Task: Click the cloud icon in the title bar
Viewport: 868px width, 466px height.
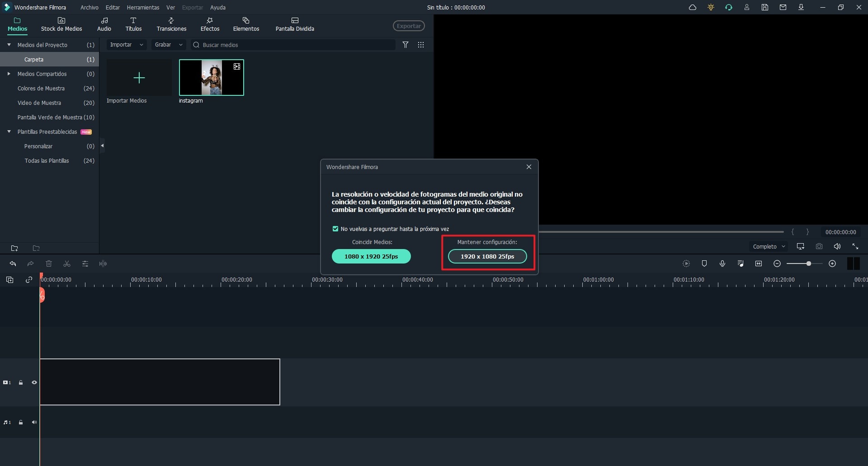Action: tap(693, 7)
